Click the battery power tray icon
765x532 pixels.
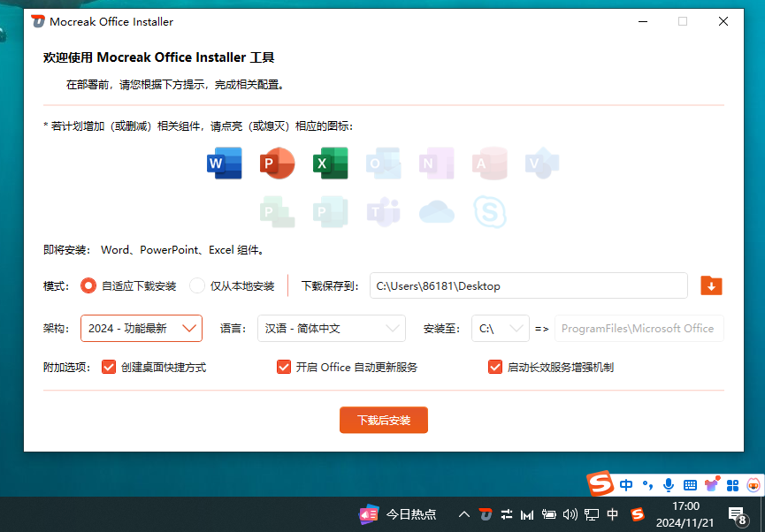pyautogui.click(x=549, y=514)
